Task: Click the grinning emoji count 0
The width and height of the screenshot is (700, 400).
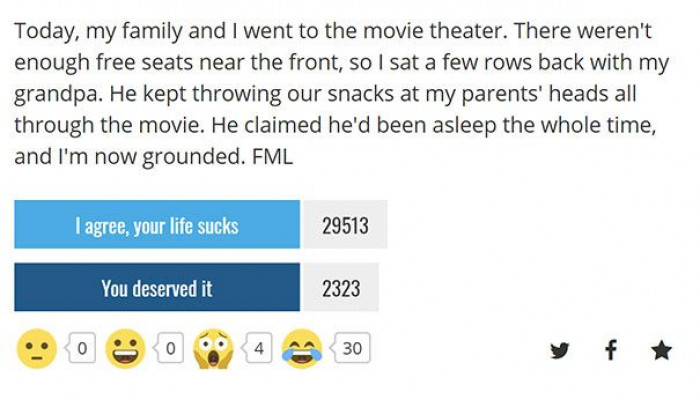Action: [170, 348]
